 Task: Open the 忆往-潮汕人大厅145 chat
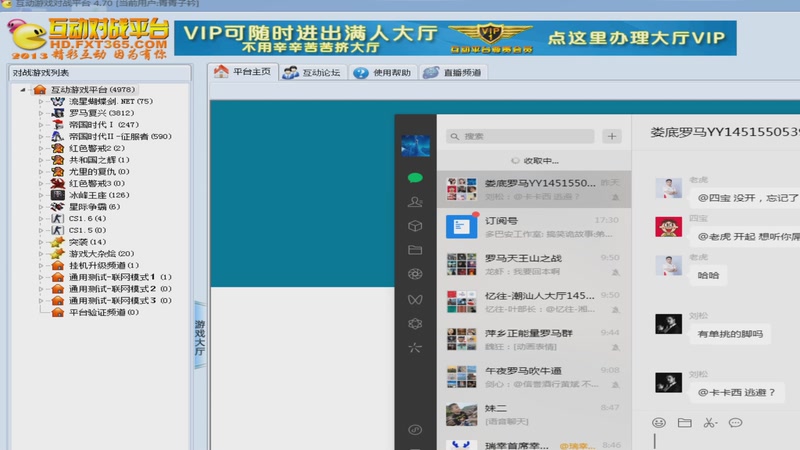point(533,302)
